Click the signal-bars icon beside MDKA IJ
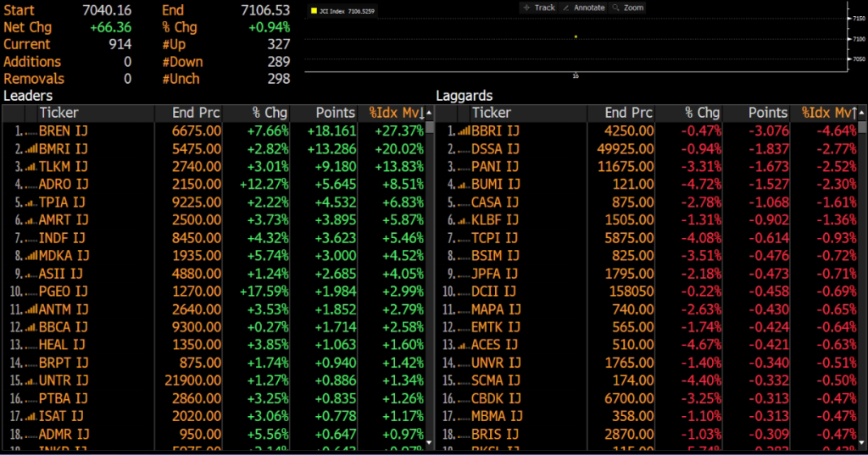The image size is (868, 455). [x=31, y=256]
